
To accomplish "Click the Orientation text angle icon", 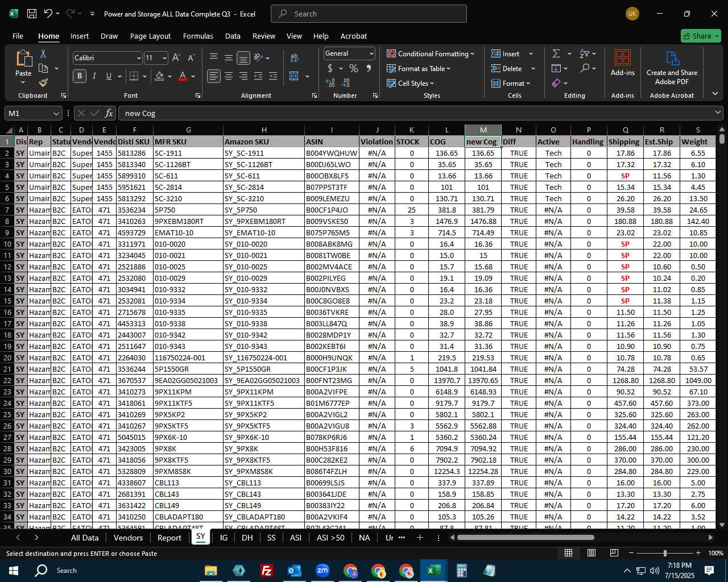I will [258, 57].
